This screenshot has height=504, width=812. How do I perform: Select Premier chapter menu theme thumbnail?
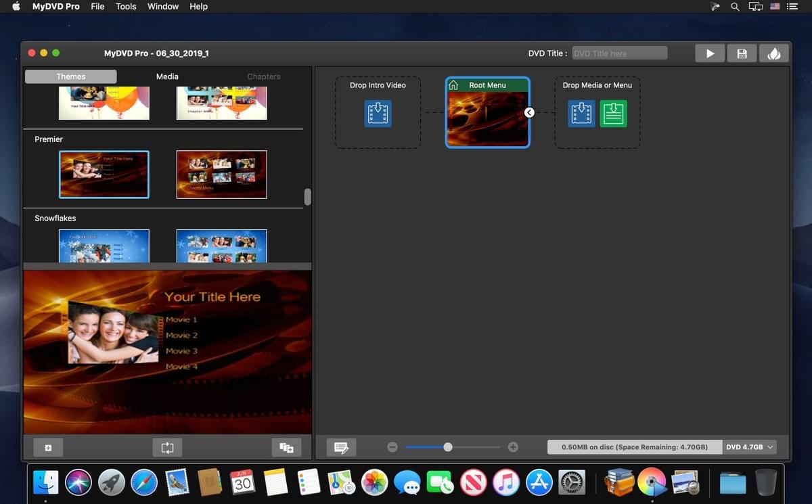click(x=221, y=175)
